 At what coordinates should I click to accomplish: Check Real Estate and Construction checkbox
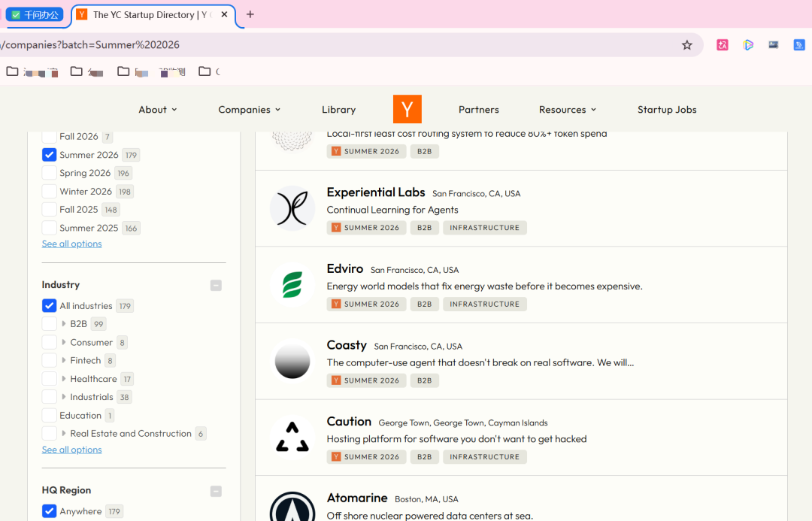coord(49,434)
